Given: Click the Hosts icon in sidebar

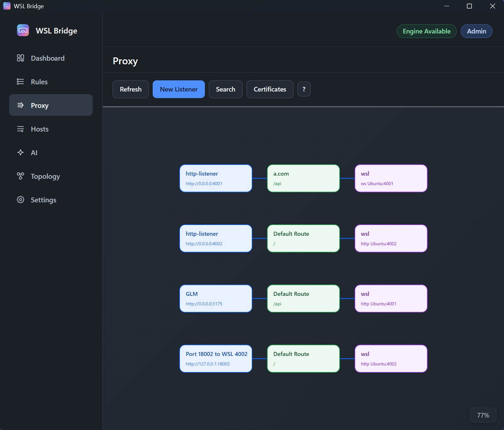Looking at the screenshot, I should (x=20, y=129).
